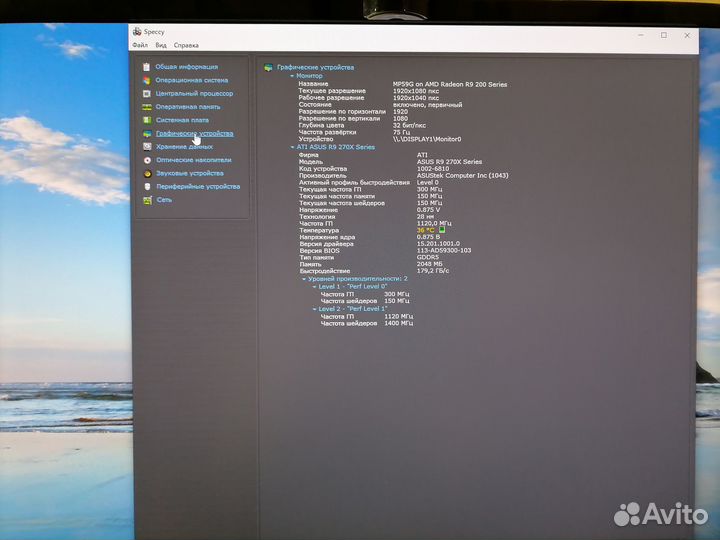Select monitor name MP59G on AMD Radeon R9 200 Series
720x540 pixels.
[450, 84]
